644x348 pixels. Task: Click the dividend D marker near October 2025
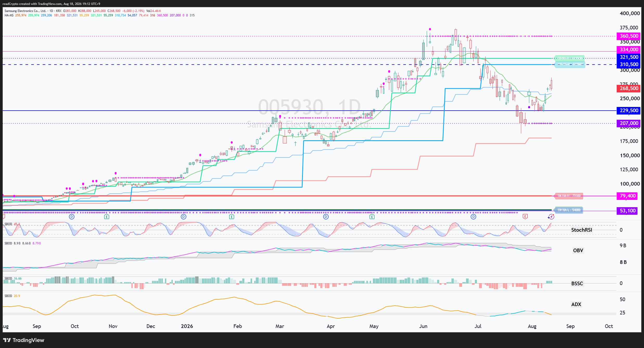pyautogui.click(x=72, y=217)
